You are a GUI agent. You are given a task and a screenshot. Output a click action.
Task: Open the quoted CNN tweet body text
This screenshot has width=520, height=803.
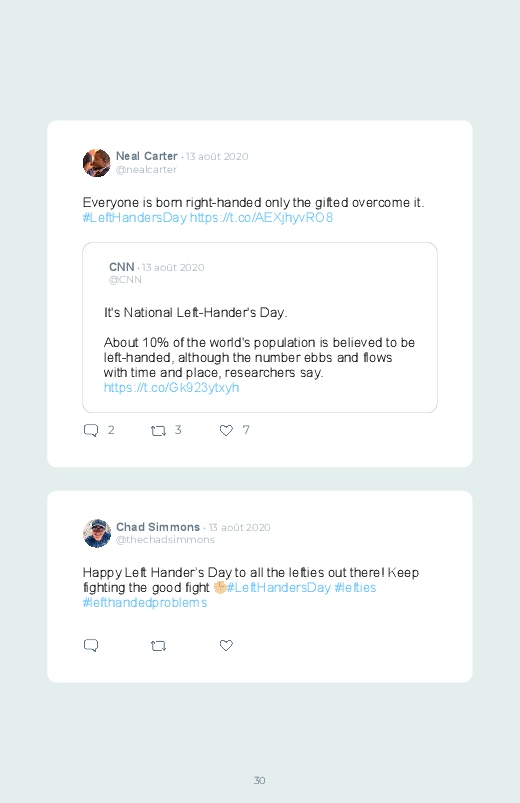[259, 343]
